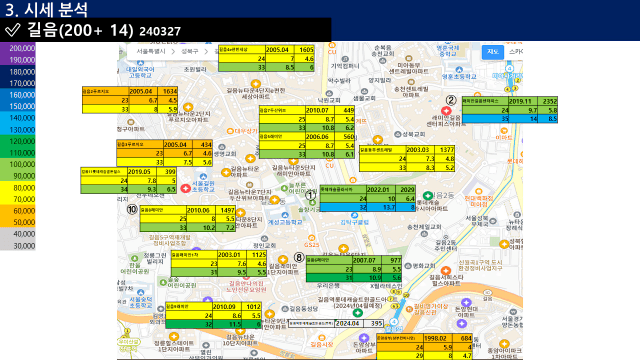Click the 80,000 yellow legend swatch
The height and width of the screenshot is (360, 640).
click(18, 188)
